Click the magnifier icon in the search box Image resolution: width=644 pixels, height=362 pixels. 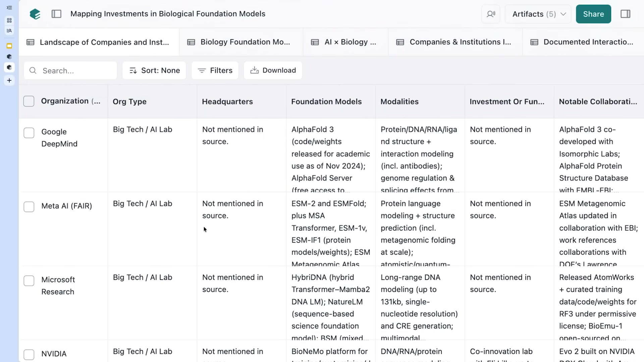pos(33,70)
